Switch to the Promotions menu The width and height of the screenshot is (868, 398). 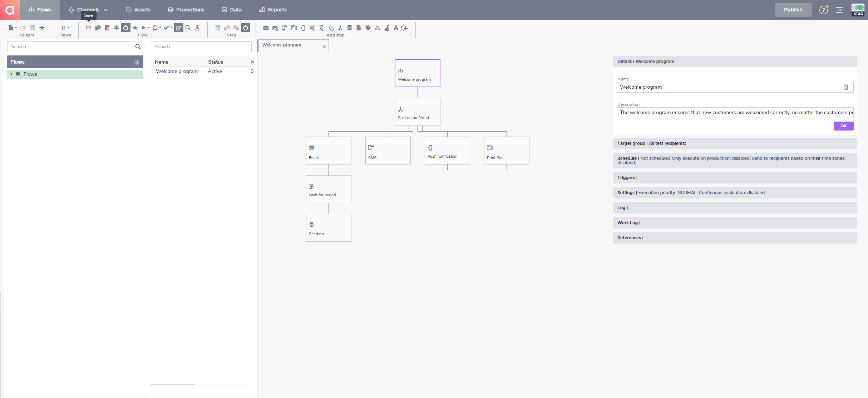186,10
